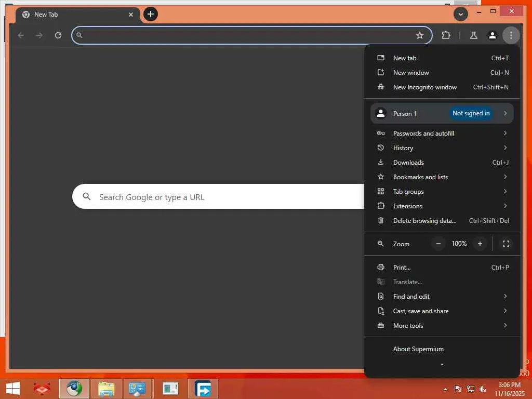Increase zoom with the plus button
The image size is (532, 399).
click(480, 244)
